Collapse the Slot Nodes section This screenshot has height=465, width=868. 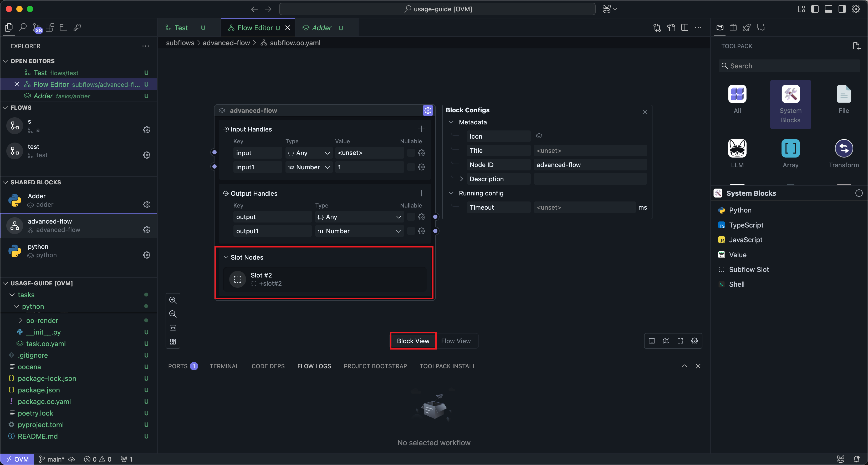[226, 257]
